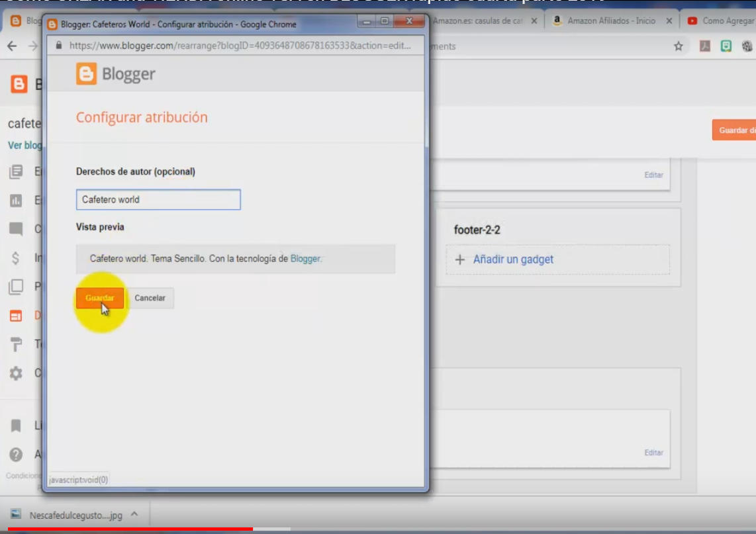This screenshot has height=534, width=756.
Task: Close the Amazon Afiliados tab
Action: (x=669, y=21)
